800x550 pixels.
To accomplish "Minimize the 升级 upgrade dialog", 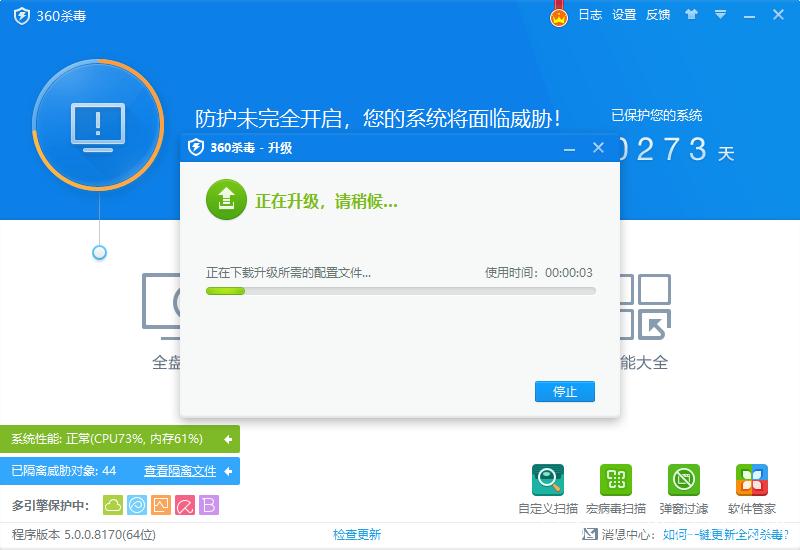I will pos(569,148).
